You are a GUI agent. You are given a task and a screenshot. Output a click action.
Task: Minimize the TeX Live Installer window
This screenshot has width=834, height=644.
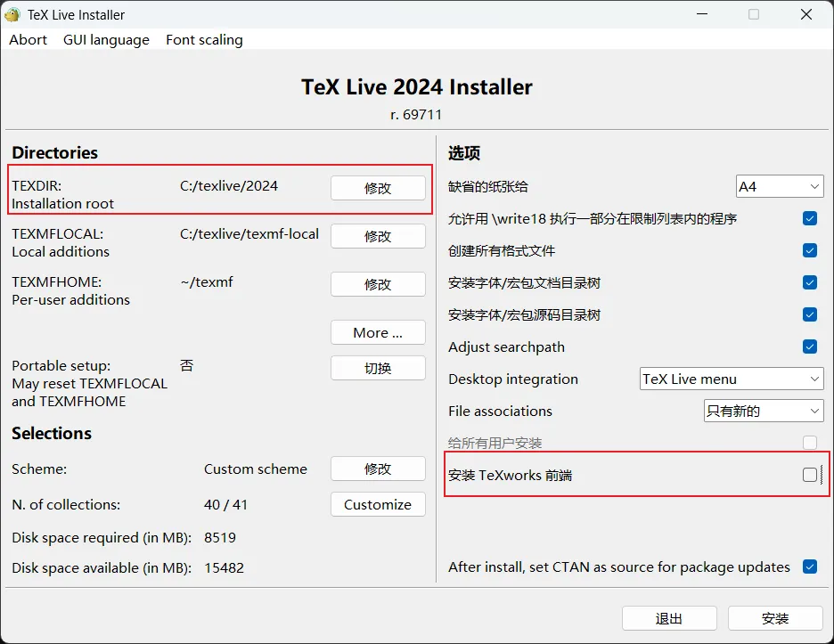(702, 14)
